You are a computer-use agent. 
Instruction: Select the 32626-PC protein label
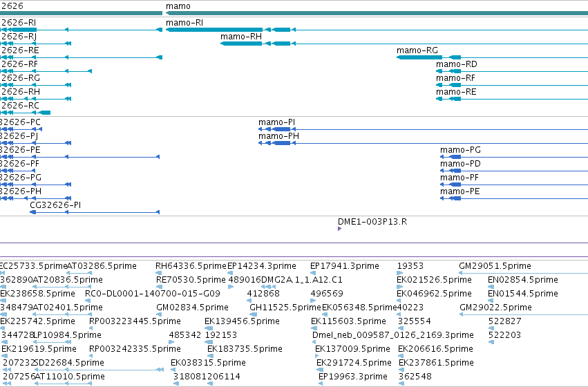20,122
